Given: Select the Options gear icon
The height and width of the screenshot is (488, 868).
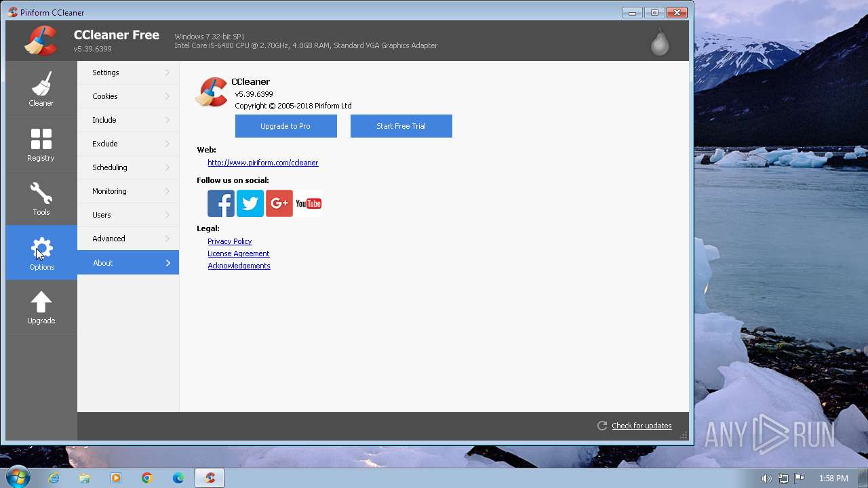Looking at the screenshot, I should tap(41, 248).
